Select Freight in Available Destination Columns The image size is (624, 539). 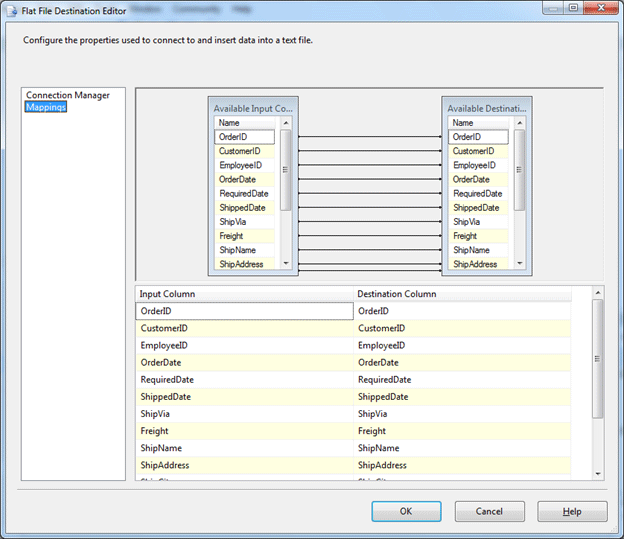click(x=478, y=236)
